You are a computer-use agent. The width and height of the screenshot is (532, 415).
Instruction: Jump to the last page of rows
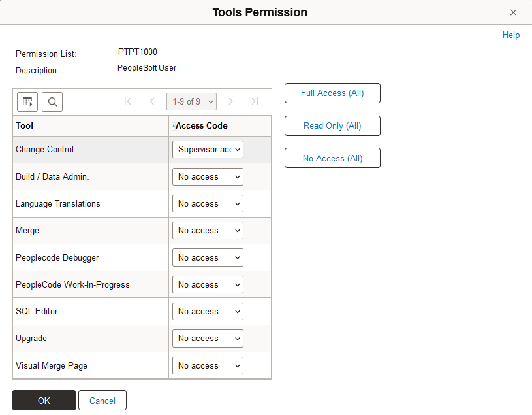(x=255, y=101)
